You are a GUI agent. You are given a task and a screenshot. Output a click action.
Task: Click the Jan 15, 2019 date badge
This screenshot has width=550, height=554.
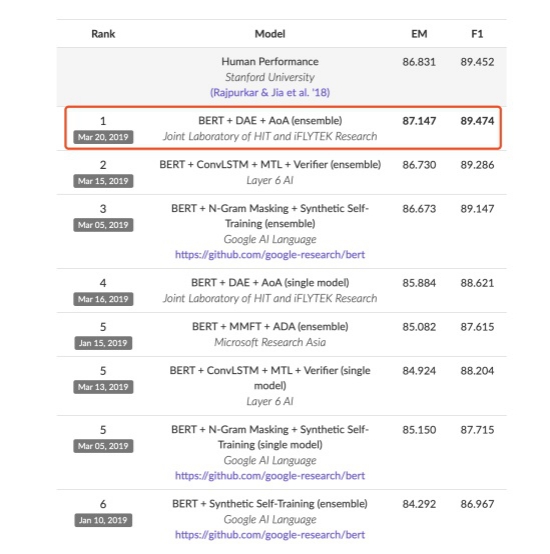[x=103, y=343]
